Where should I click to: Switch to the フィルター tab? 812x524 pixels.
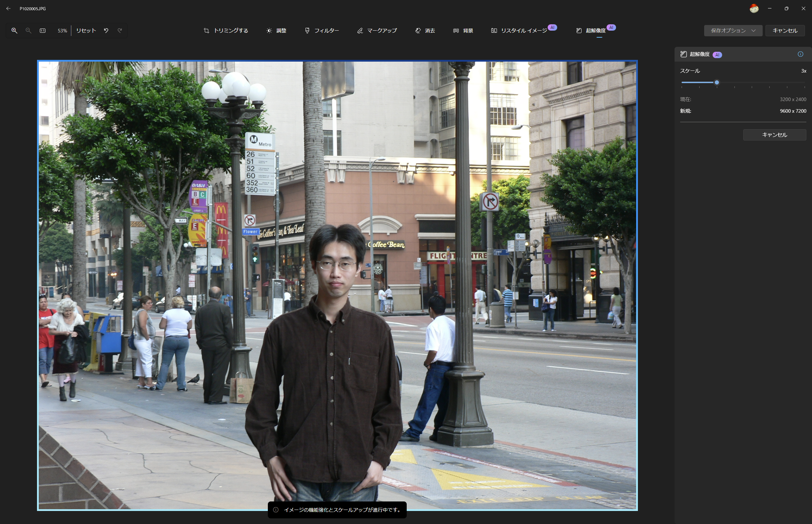(x=322, y=31)
